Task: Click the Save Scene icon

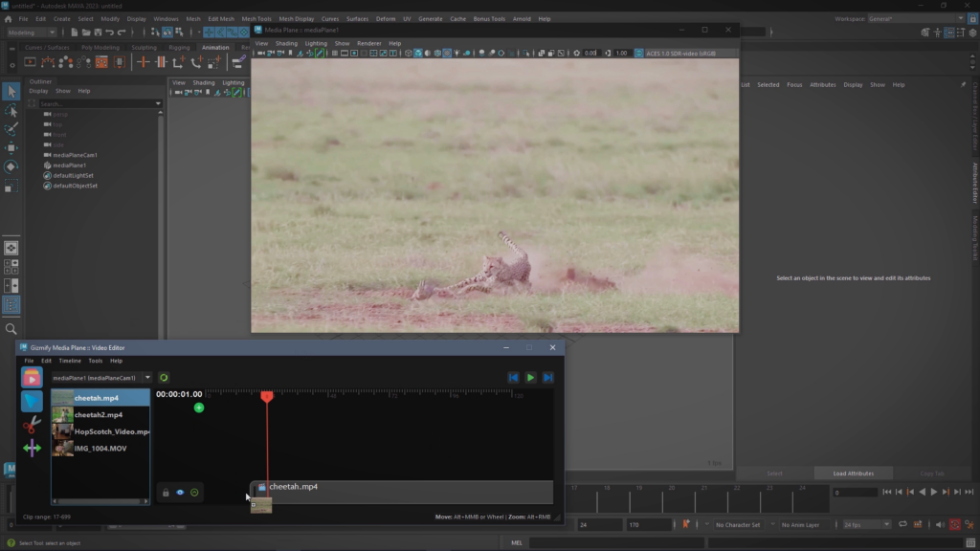Action: point(98,33)
